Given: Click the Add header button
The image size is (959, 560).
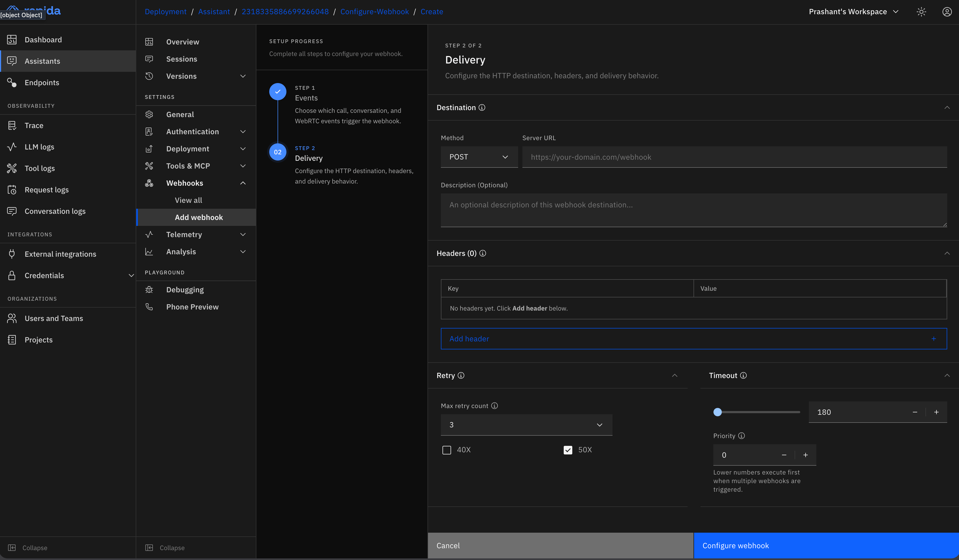Looking at the screenshot, I should point(694,339).
